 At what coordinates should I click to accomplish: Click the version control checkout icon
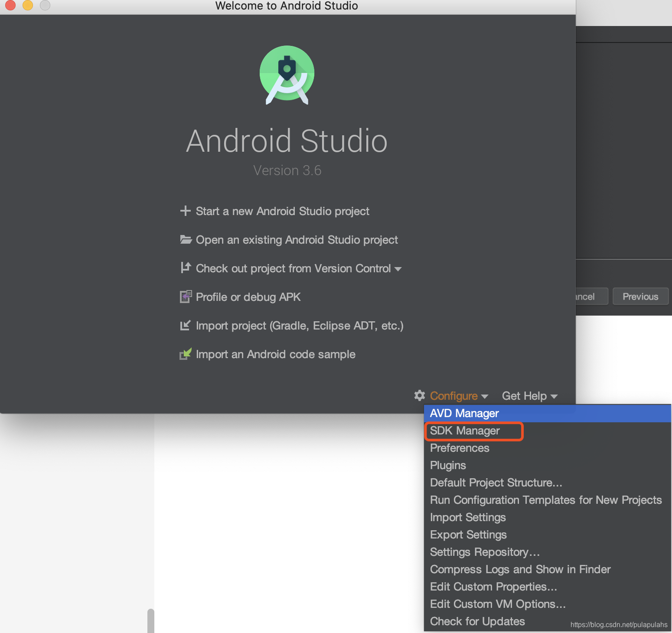click(186, 268)
